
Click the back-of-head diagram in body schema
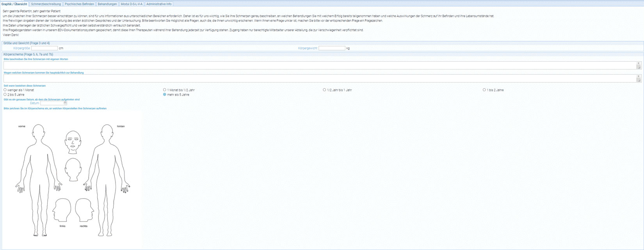pos(73,170)
